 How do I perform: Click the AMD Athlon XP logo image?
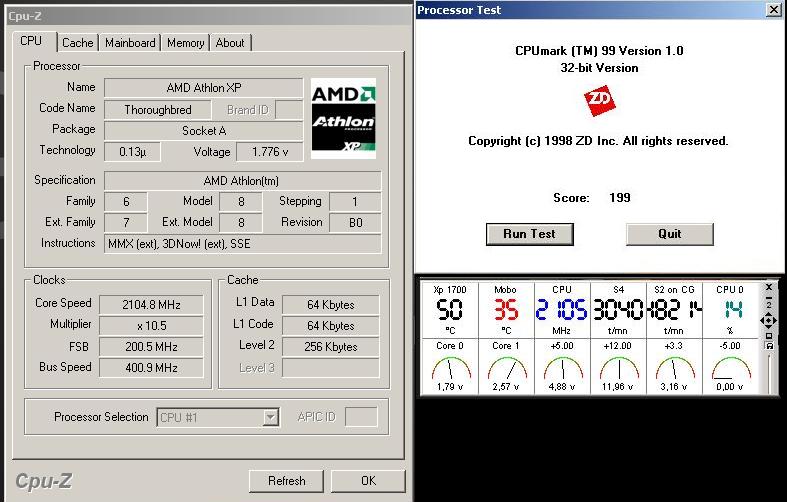[343, 118]
